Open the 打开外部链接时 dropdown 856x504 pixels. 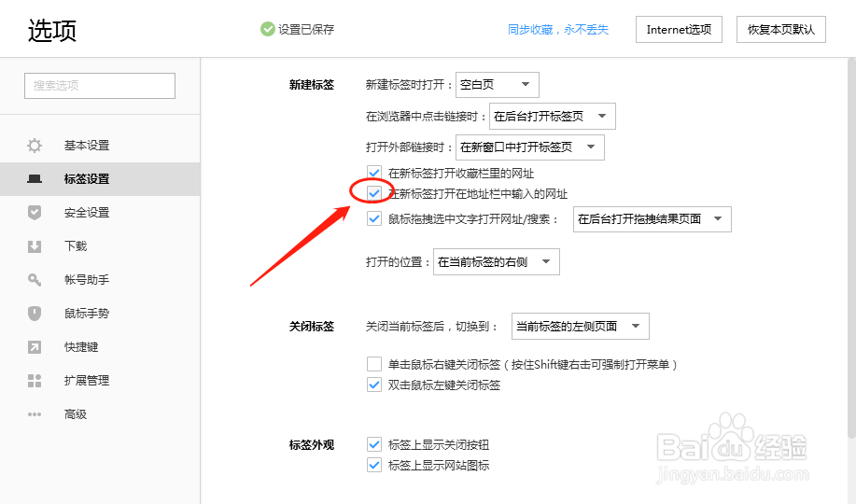pyautogui.click(x=529, y=147)
